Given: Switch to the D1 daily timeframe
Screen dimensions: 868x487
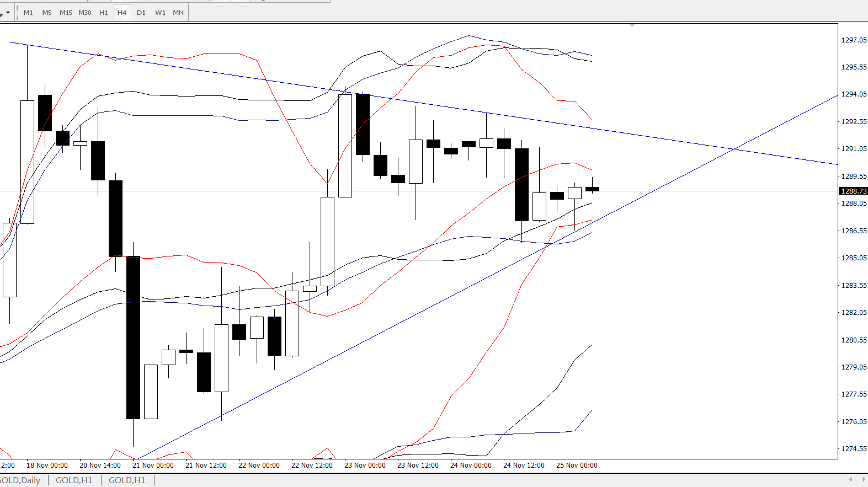Looking at the screenshot, I should click(141, 12).
